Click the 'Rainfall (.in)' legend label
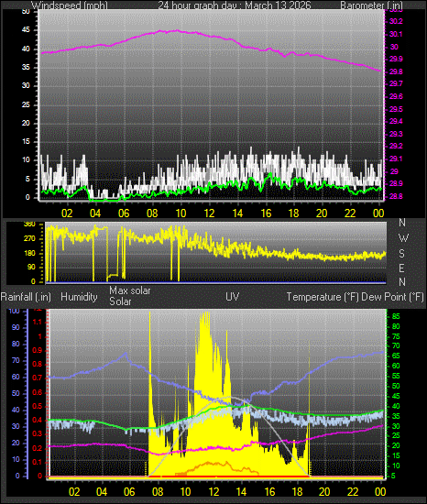Image resolution: width=427 pixels, height=504 pixels. click(x=26, y=297)
